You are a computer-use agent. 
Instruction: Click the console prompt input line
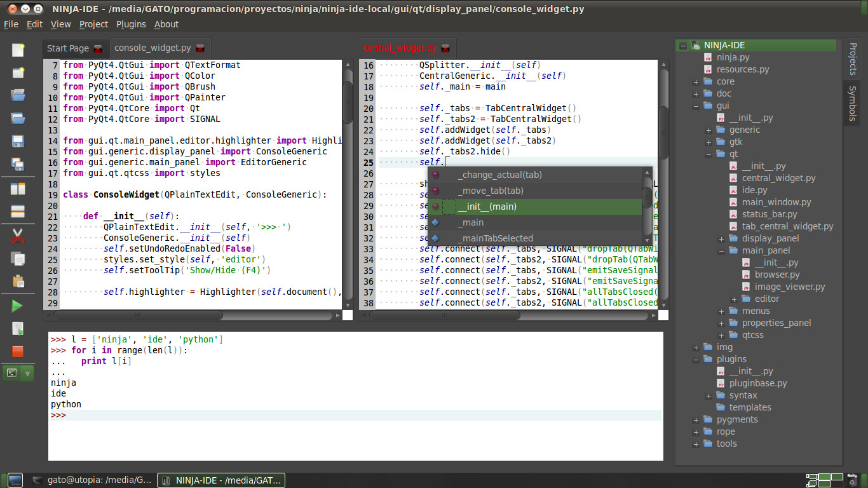[355, 415]
